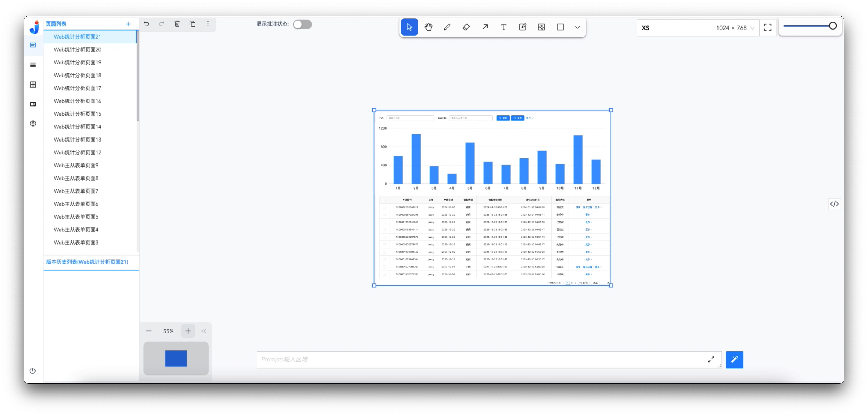The width and height of the screenshot is (868, 415).
Task: Activate the text tool
Action: click(503, 27)
